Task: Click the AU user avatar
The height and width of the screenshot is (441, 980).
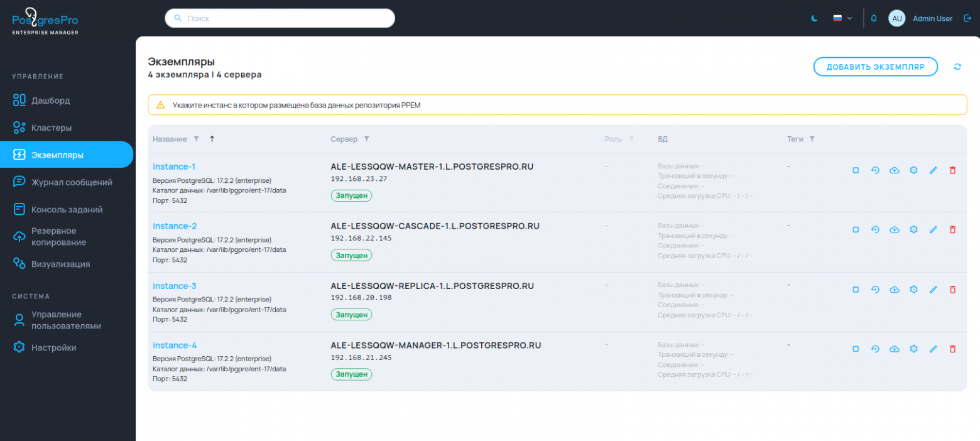Action: (897, 18)
